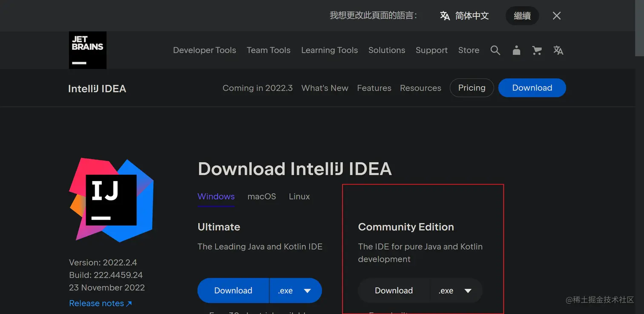The width and height of the screenshot is (644, 314).
Task: Select the Windows tab
Action: tap(216, 196)
